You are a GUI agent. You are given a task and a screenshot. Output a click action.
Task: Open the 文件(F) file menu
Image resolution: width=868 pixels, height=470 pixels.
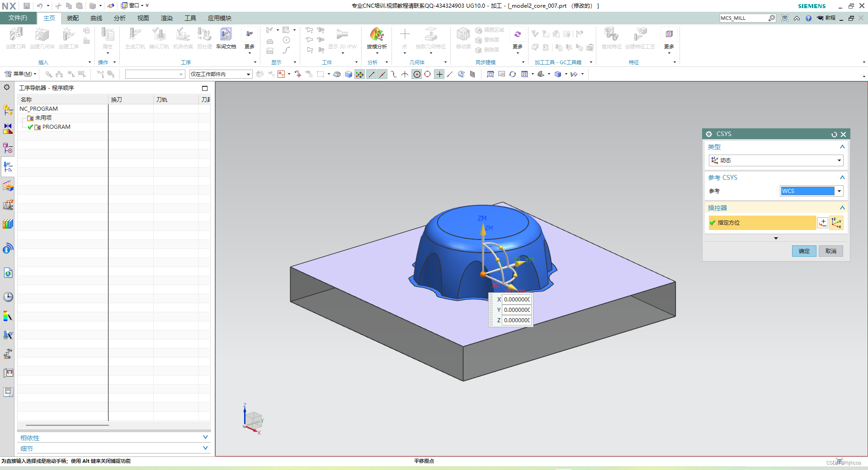tap(18, 18)
